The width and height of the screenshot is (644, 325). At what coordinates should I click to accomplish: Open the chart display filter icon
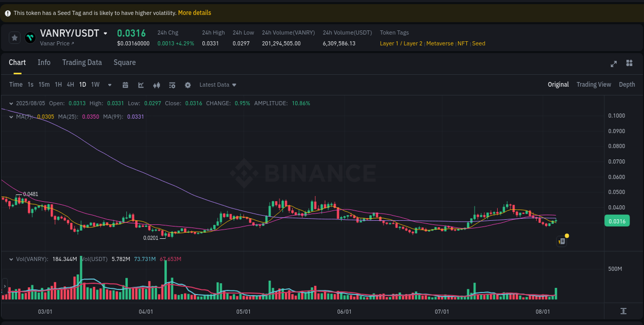(x=172, y=85)
